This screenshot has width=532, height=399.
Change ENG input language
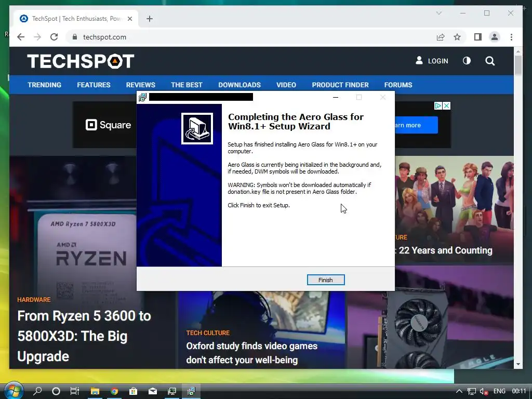(499, 391)
